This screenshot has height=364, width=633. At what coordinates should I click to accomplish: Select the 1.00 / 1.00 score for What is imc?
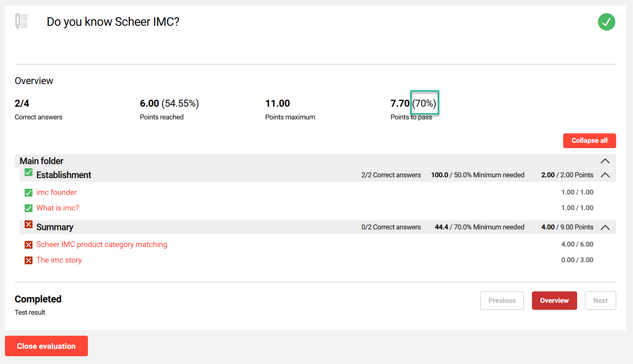pyautogui.click(x=577, y=208)
